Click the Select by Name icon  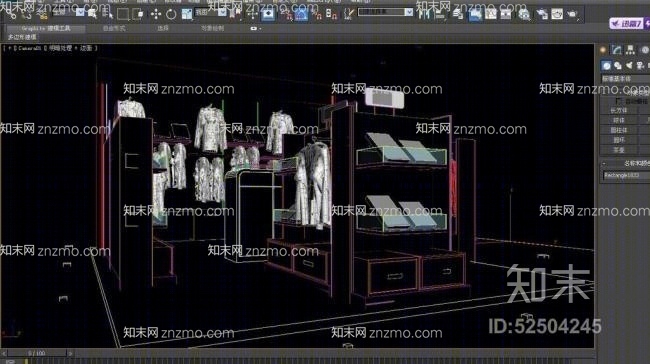coord(107,15)
